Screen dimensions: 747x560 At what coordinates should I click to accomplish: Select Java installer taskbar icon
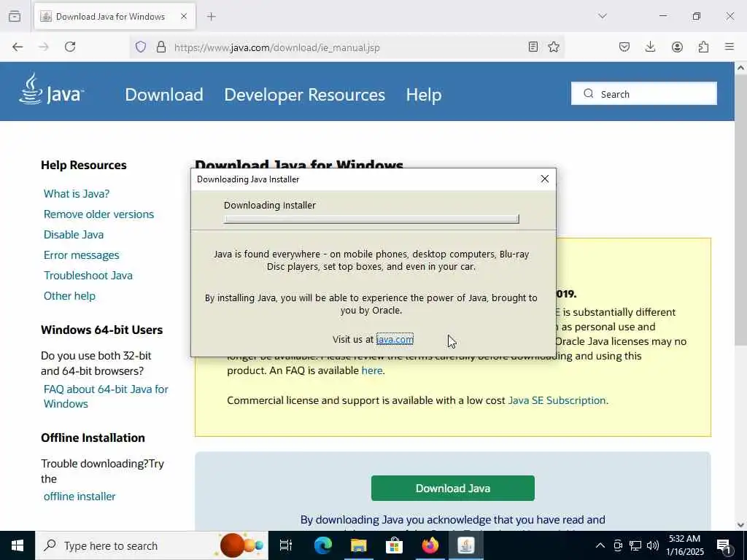pyautogui.click(x=466, y=545)
